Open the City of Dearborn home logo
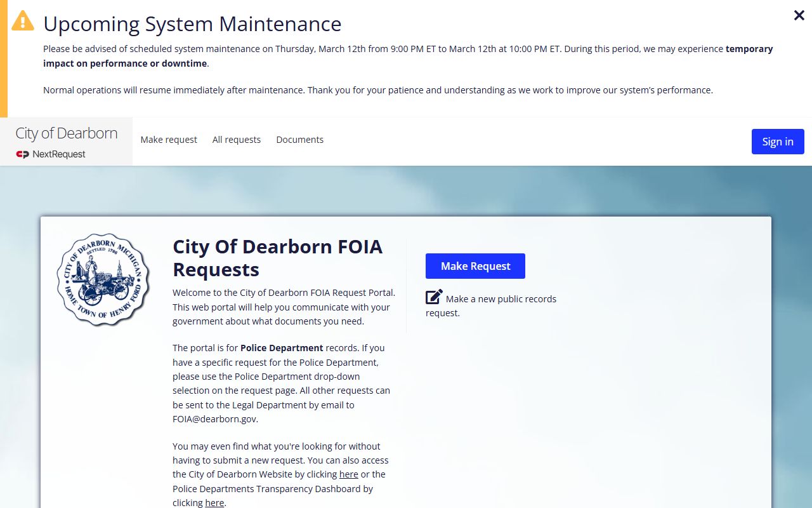 pyautogui.click(x=67, y=133)
